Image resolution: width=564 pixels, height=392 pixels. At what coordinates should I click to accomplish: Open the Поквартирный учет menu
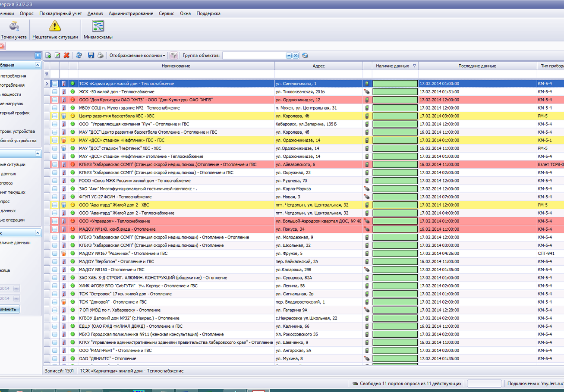click(x=60, y=13)
